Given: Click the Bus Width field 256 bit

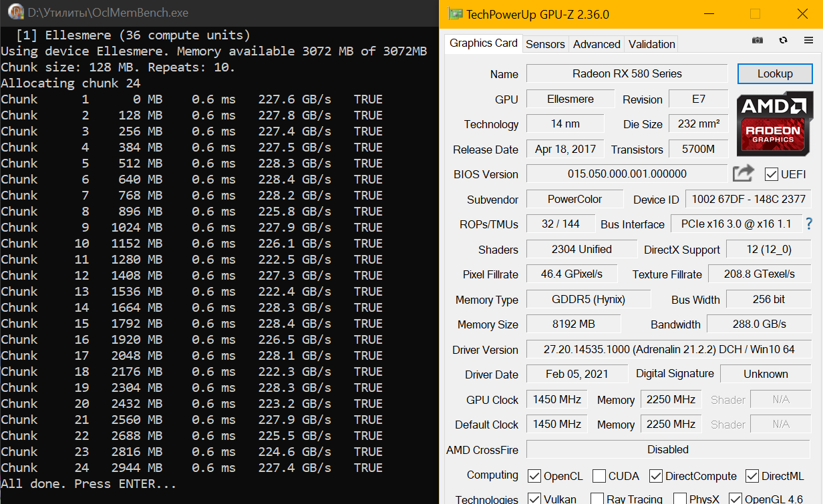Looking at the screenshot, I should pyautogui.click(x=769, y=299).
